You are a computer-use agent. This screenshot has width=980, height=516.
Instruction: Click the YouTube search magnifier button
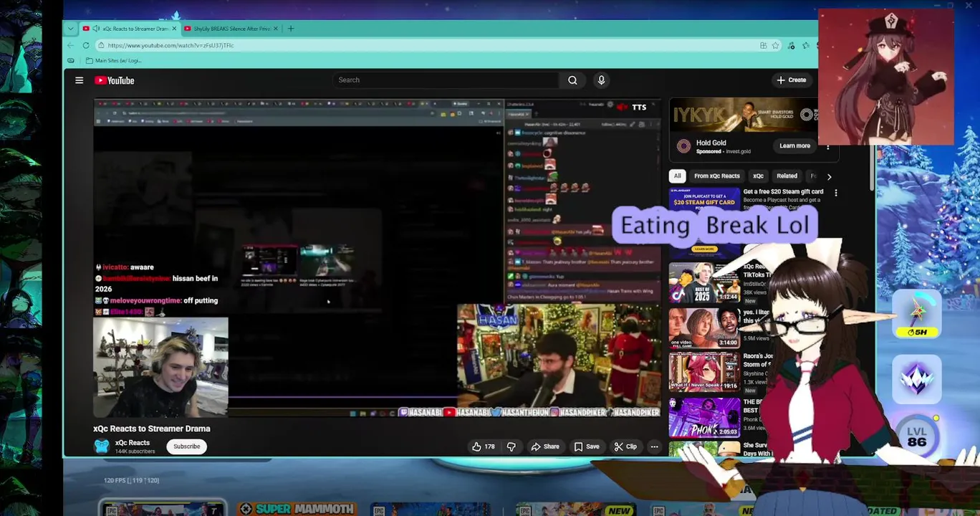(572, 80)
